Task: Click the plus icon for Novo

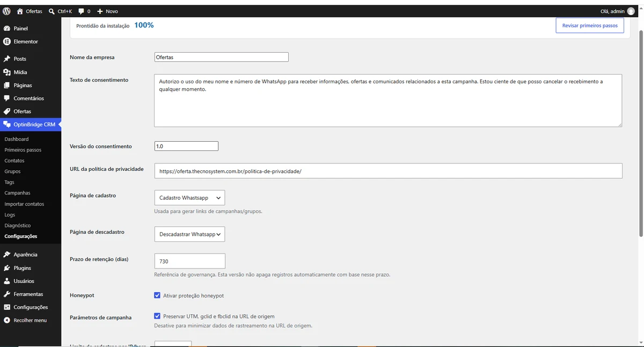Action: [x=100, y=11]
